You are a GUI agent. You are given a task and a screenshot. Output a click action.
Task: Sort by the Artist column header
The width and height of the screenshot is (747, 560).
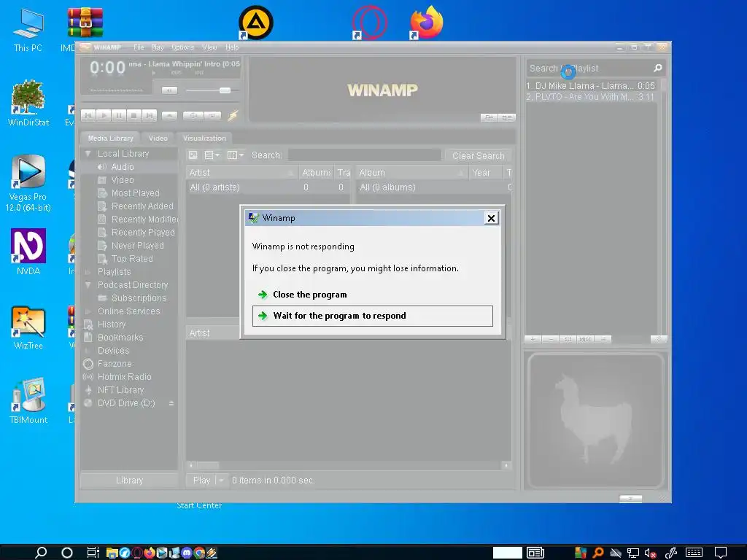pos(241,173)
